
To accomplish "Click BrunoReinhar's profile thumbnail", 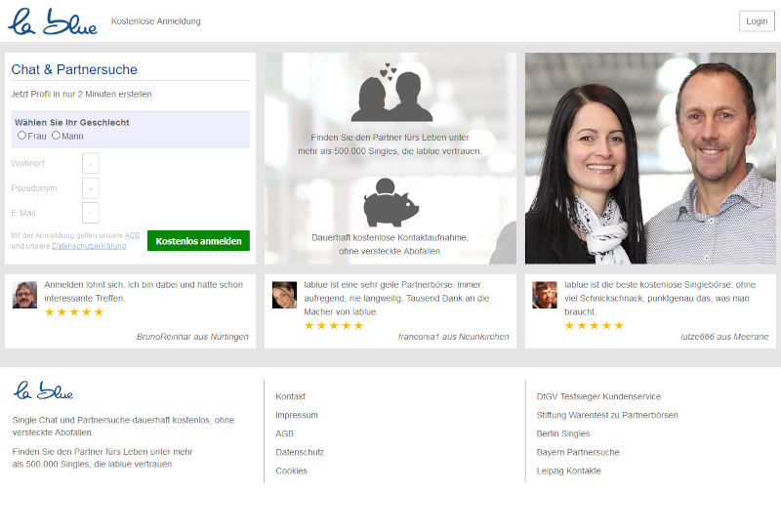I will pyautogui.click(x=25, y=295).
